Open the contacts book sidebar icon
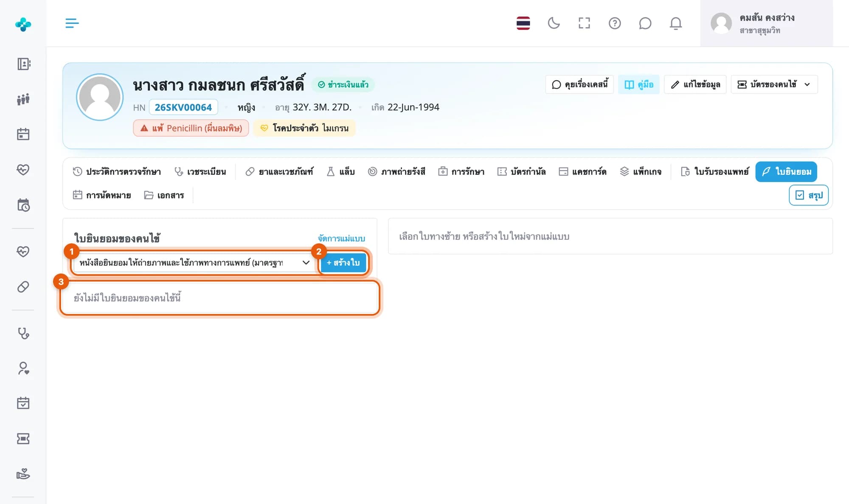 (x=23, y=64)
